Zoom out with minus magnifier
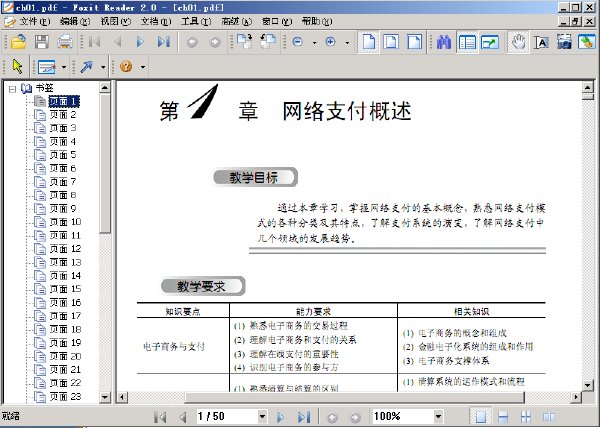 [298, 42]
